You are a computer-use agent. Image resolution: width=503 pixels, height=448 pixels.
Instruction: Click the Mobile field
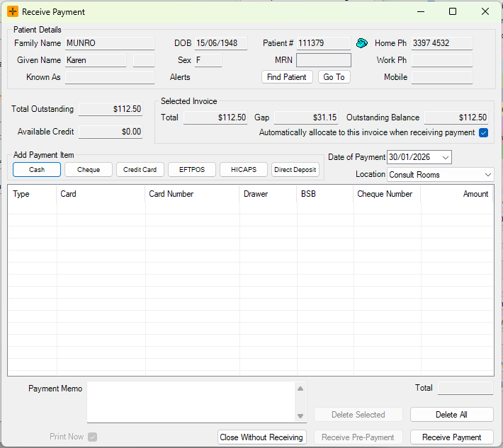pos(442,77)
